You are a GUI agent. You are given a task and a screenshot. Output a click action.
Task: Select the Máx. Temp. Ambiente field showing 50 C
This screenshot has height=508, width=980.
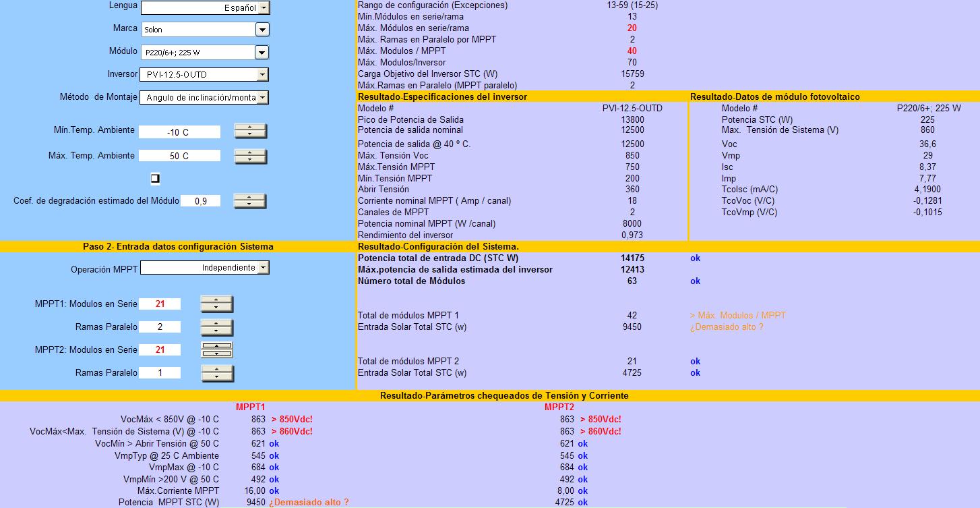click(179, 156)
